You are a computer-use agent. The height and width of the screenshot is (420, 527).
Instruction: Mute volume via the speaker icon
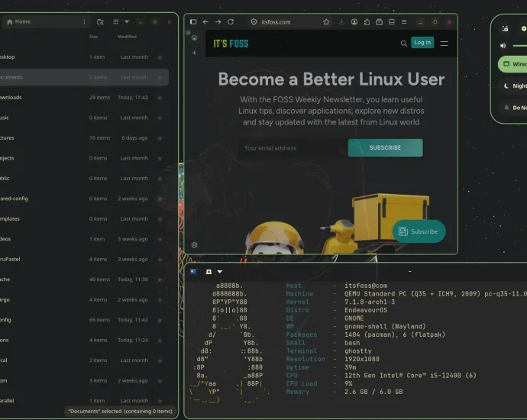[503, 45]
